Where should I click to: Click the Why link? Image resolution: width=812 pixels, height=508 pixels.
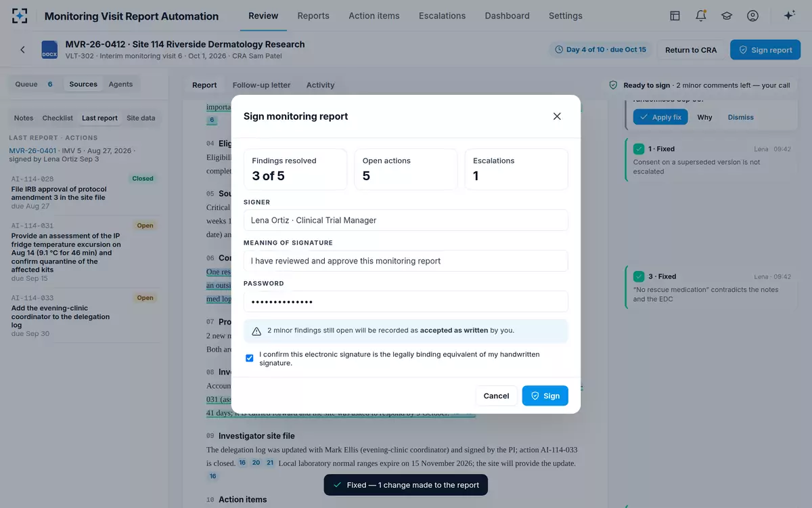(705, 117)
